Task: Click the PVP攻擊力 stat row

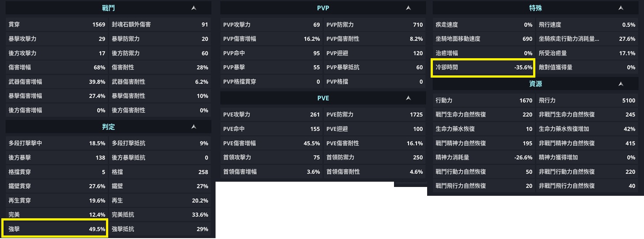Action: 271,25
